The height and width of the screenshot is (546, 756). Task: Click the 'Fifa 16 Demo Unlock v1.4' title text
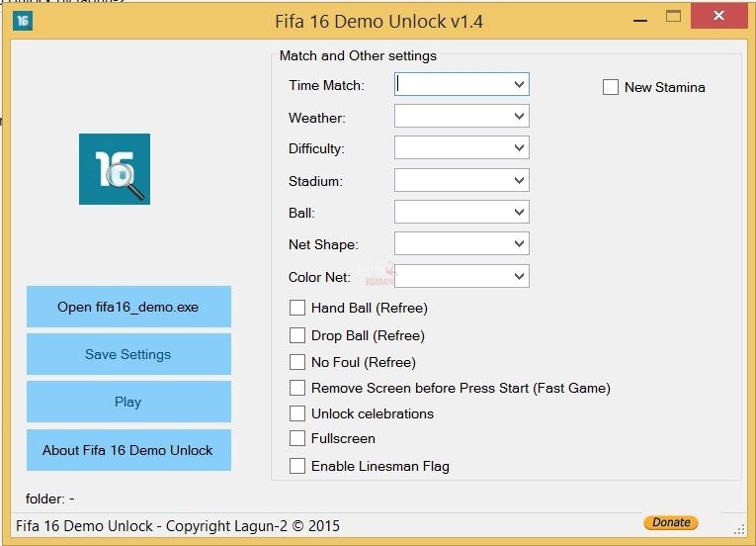378,21
